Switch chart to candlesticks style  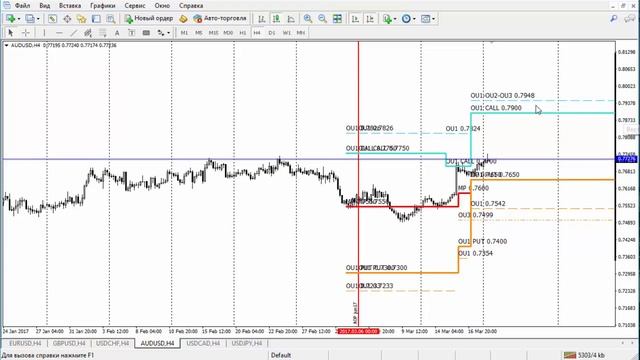pos(276,18)
